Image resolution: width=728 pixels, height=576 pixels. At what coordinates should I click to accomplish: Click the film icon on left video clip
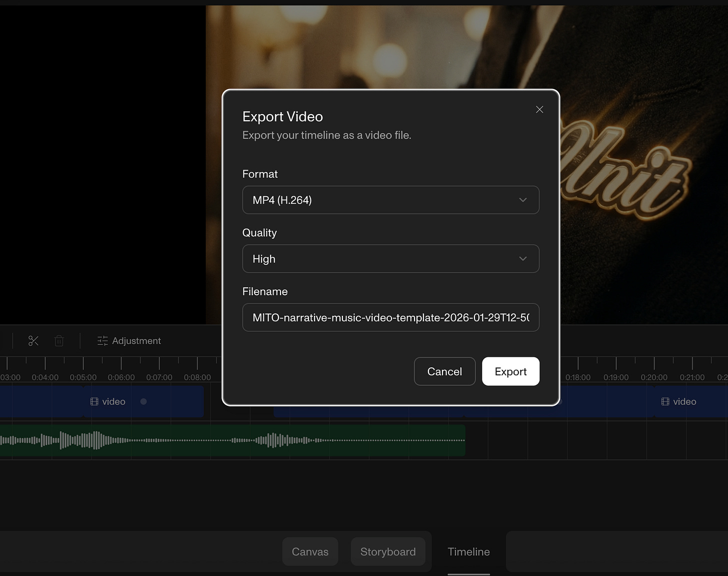click(94, 401)
